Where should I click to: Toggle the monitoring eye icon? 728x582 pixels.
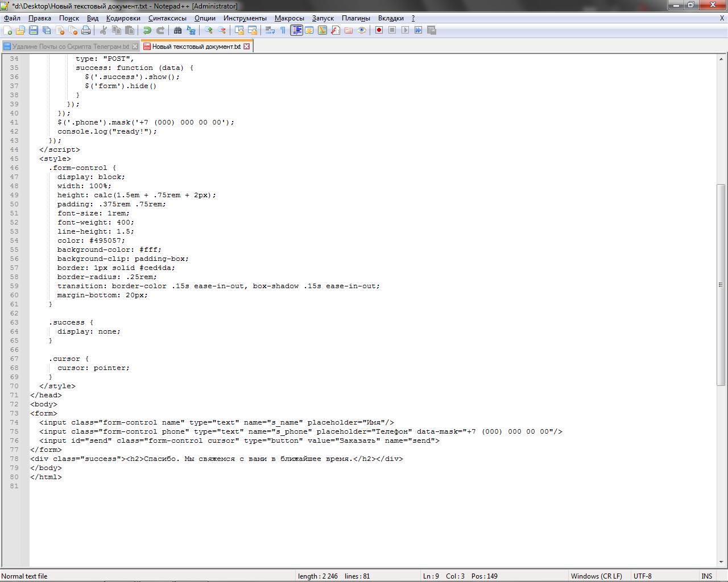[362, 30]
